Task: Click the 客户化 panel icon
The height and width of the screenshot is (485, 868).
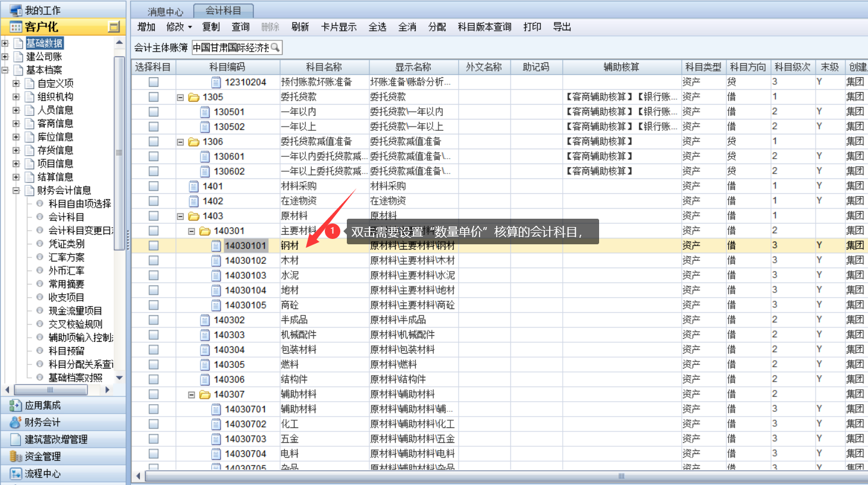Action: (15, 27)
